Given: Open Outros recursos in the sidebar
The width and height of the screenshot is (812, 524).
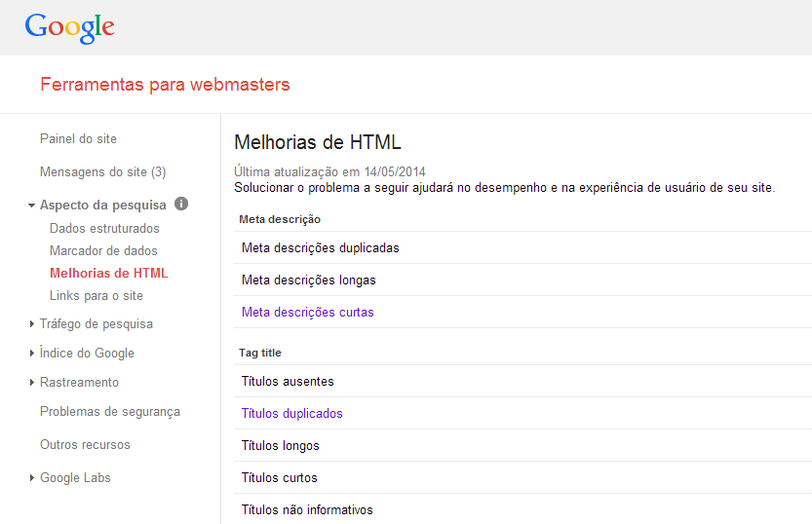Looking at the screenshot, I should [x=85, y=445].
